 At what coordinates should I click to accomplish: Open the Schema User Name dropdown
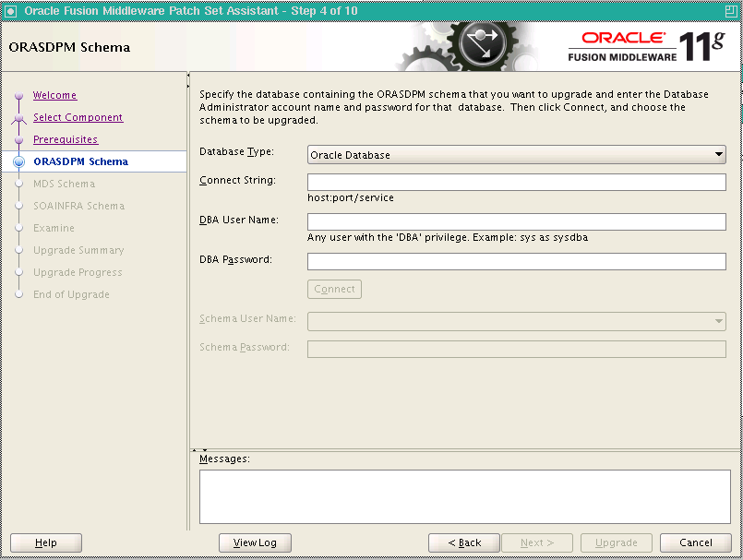pyautogui.click(x=517, y=321)
